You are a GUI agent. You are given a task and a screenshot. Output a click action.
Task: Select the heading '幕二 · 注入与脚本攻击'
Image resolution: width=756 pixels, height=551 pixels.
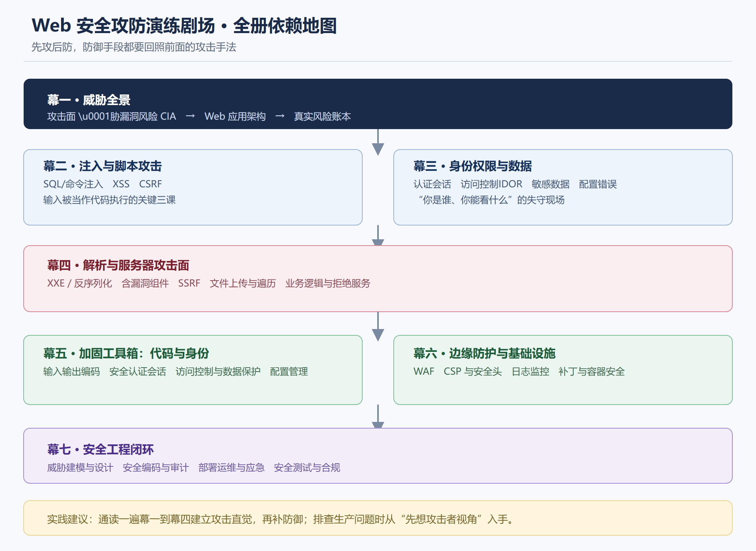(103, 166)
